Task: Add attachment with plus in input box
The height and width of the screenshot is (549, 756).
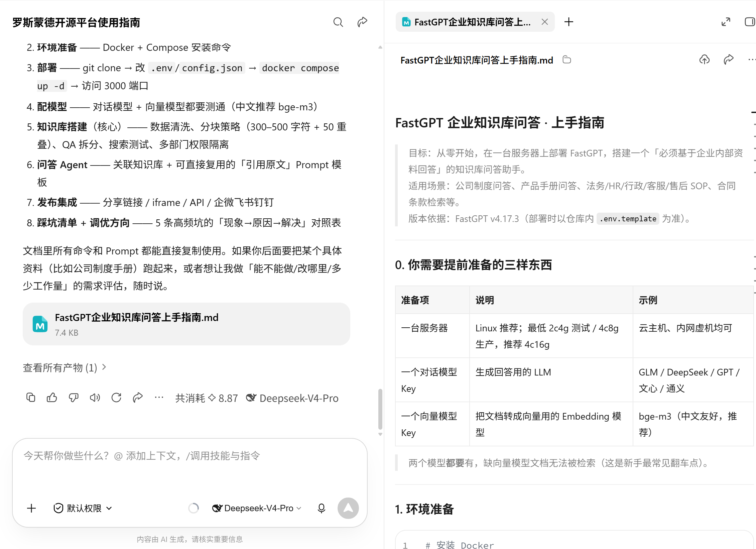Action: click(x=31, y=508)
